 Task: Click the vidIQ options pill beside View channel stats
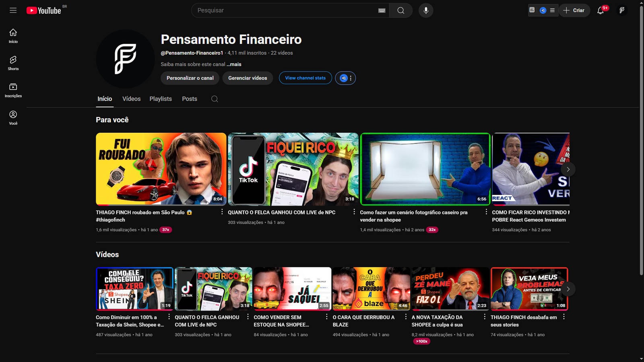point(345,78)
